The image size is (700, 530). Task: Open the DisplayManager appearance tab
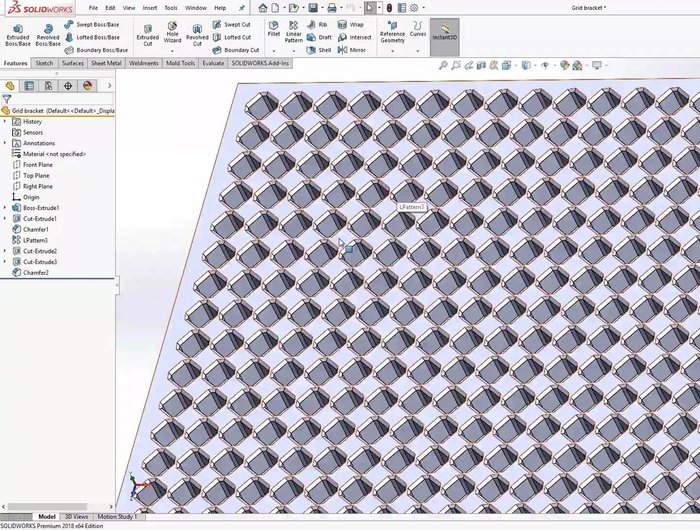88,86
